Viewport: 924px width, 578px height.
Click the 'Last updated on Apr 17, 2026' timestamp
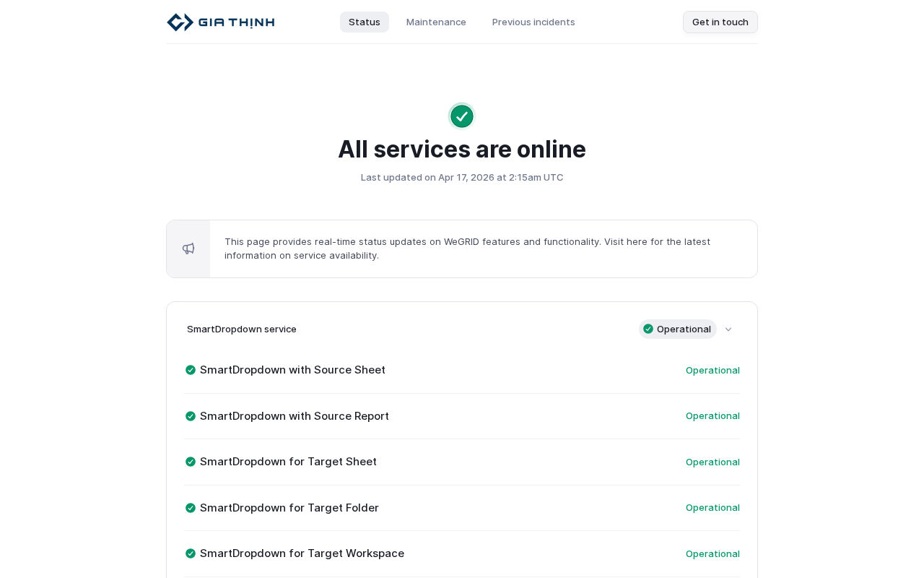pyautogui.click(x=462, y=177)
